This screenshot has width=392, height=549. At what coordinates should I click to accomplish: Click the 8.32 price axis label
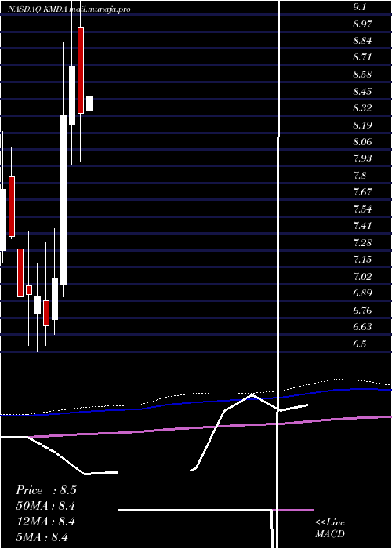click(x=362, y=108)
